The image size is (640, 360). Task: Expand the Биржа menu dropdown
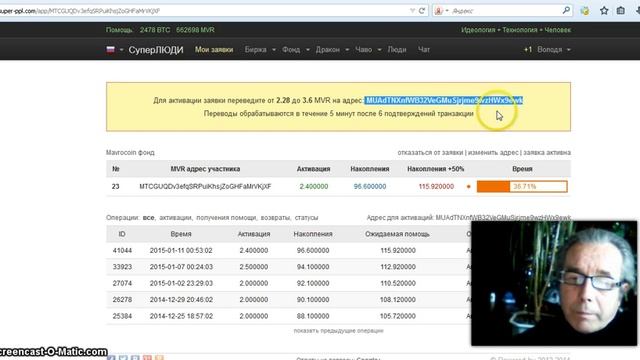[x=274, y=50]
